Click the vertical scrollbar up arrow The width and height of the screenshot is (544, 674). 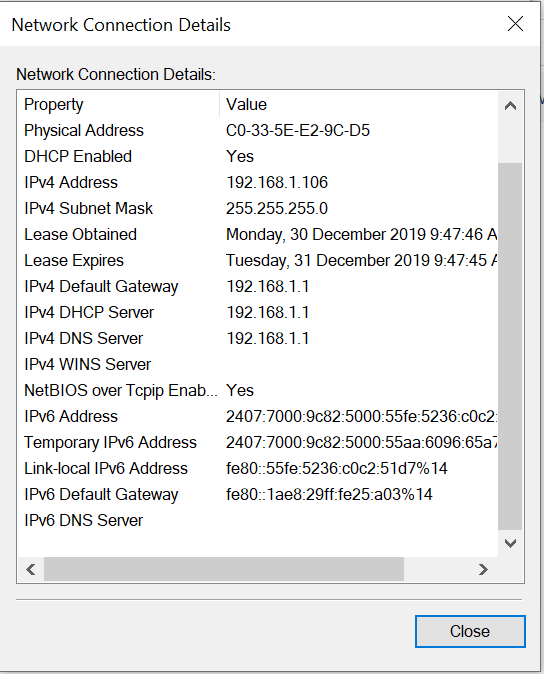click(x=510, y=106)
